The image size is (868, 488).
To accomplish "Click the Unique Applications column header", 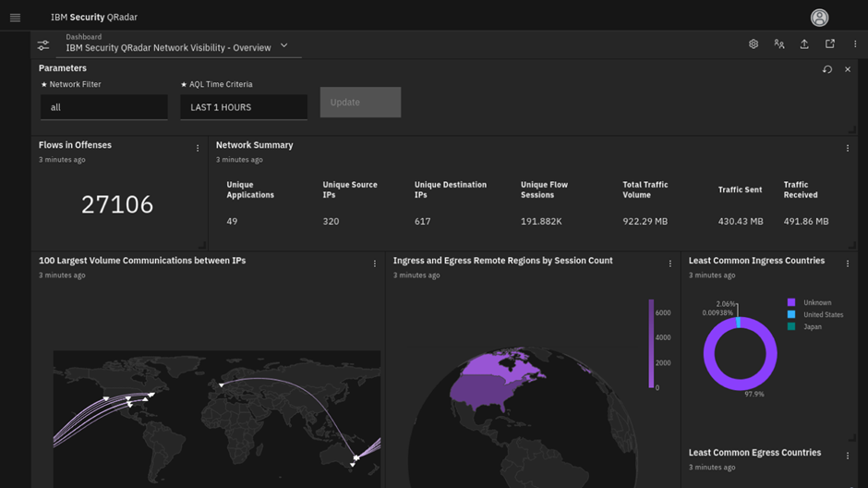I will pyautogui.click(x=250, y=190).
